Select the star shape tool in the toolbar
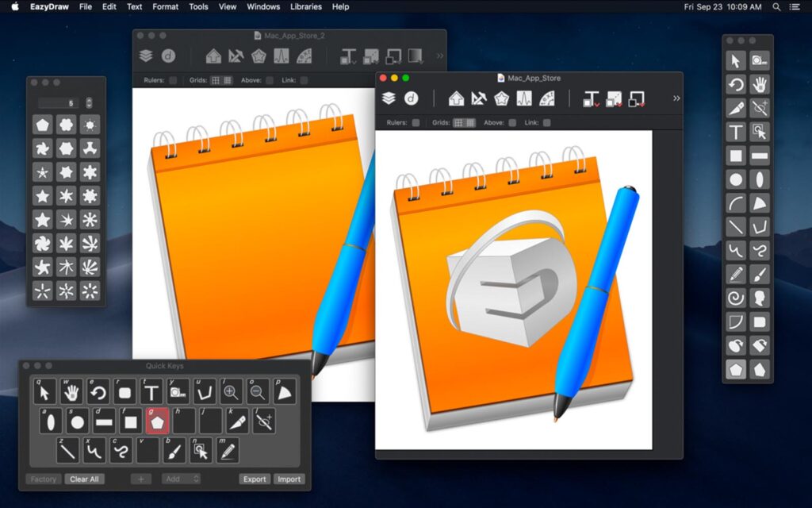Image resolution: width=812 pixels, height=508 pixels. [501, 98]
